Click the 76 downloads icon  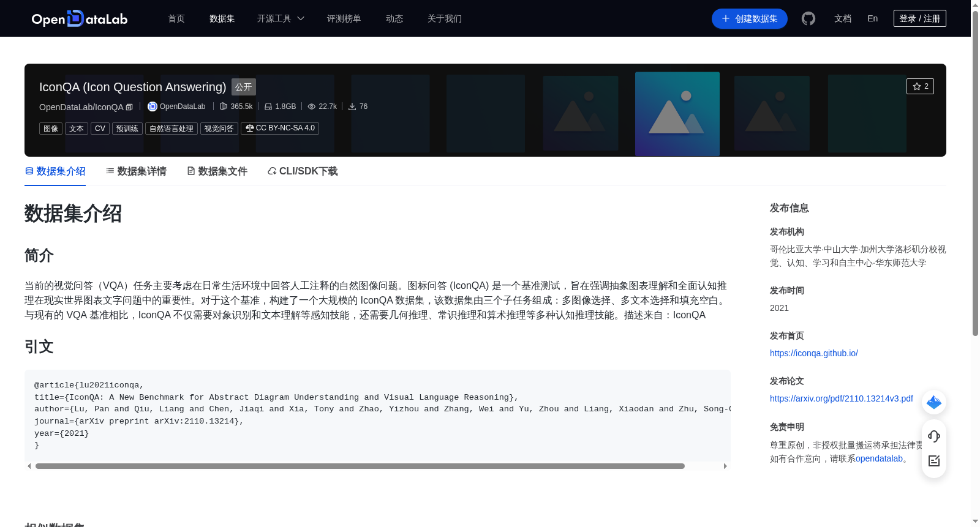click(x=352, y=107)
